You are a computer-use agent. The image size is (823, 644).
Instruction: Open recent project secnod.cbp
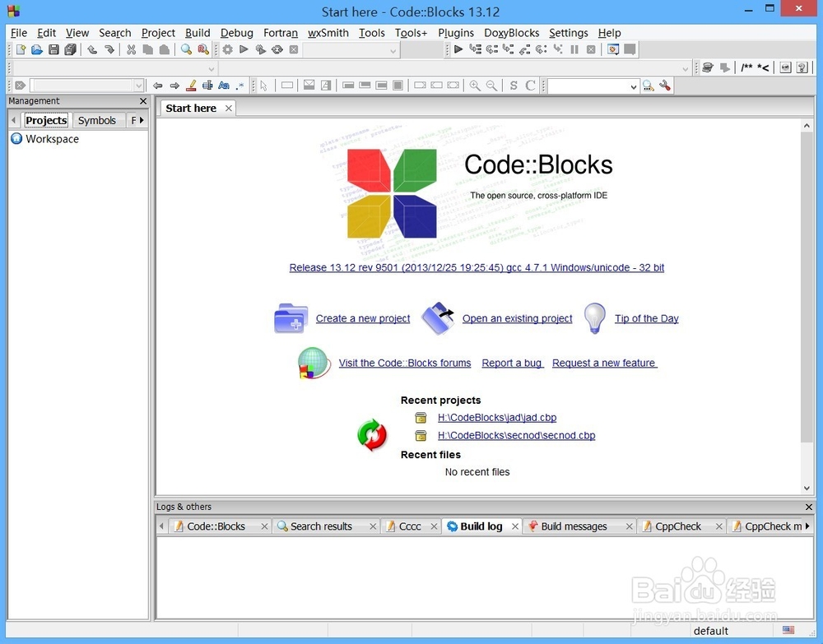click(517, 435)
